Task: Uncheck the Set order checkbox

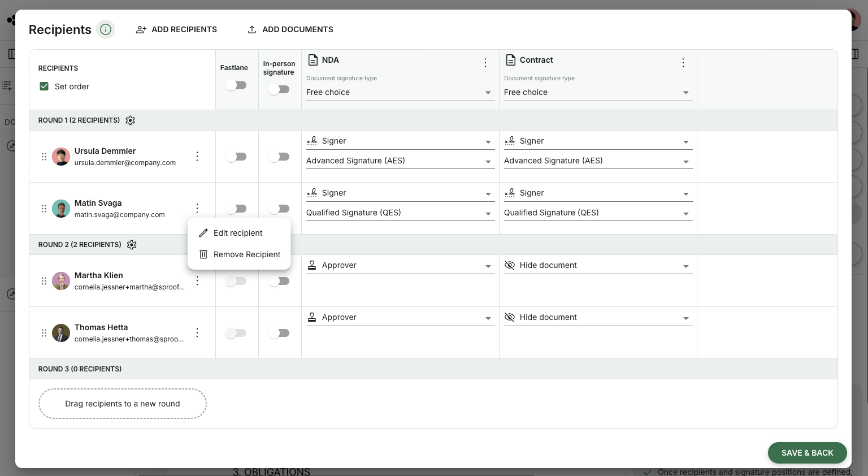Action: (44, 86)
